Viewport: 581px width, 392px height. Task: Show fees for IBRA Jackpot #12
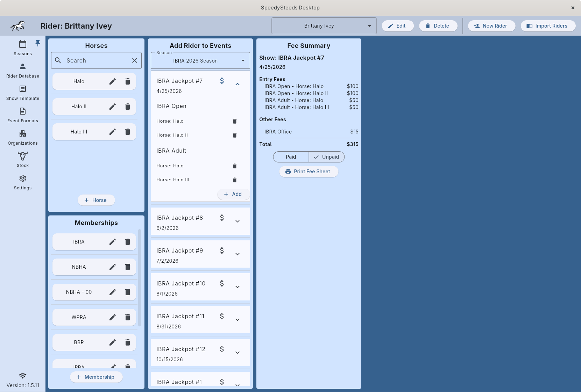pos(222,349)
